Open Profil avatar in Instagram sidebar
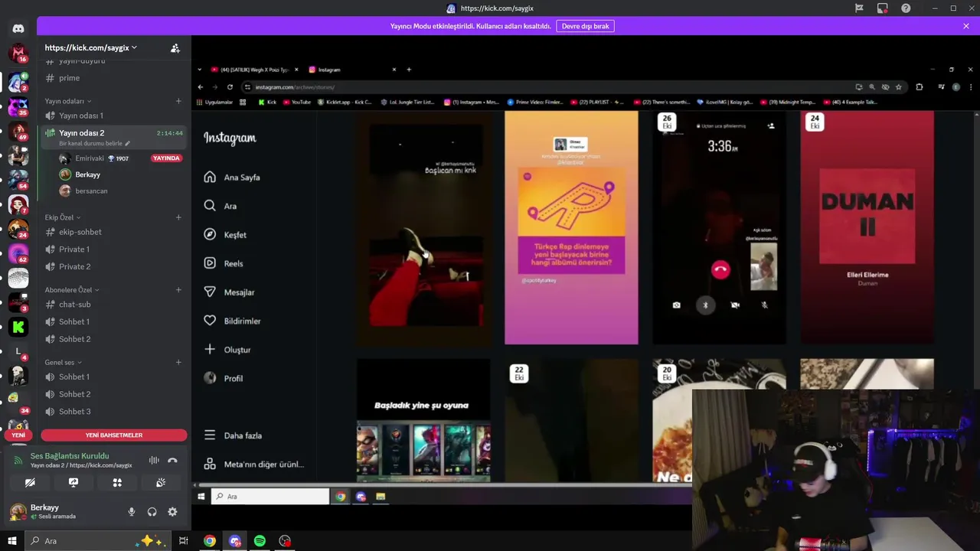The width and height of the screenshot is (980, 551). 210,378
